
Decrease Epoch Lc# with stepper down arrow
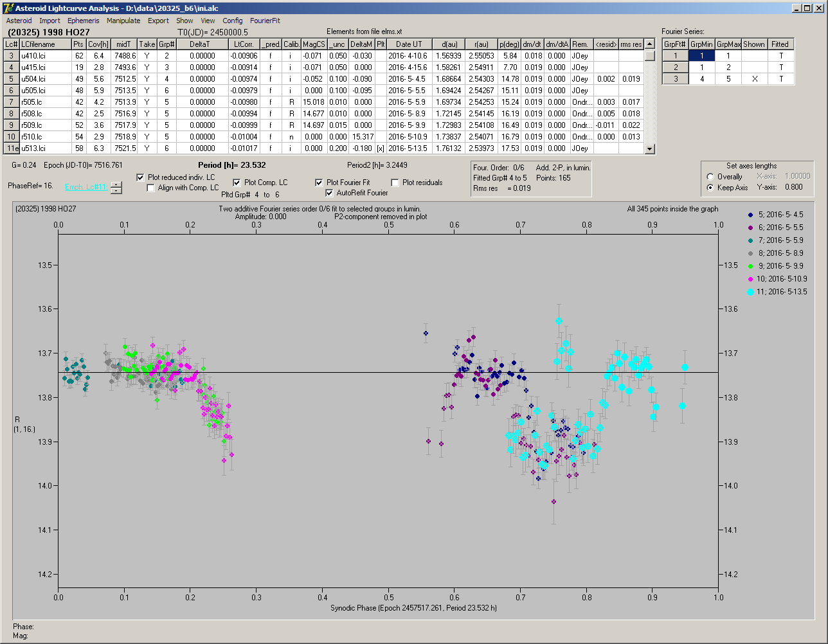tap(116, 190)
